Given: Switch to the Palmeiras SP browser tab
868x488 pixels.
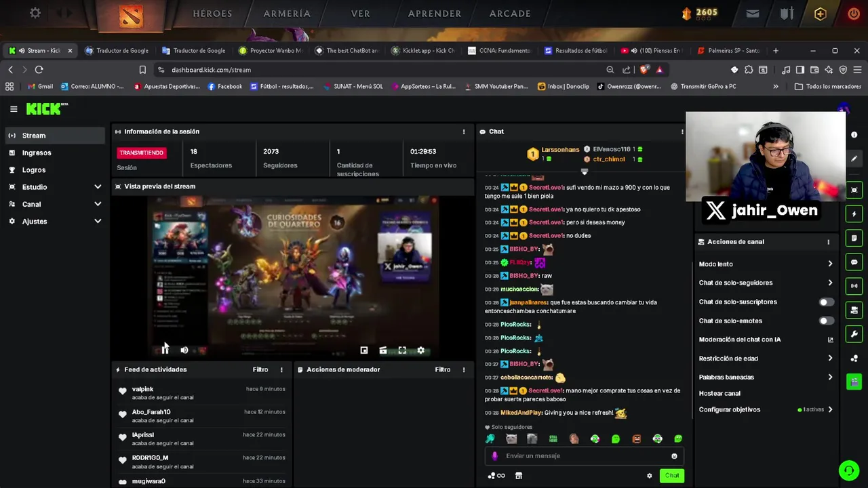Looking at the screenshot, I should click(728, 51).
